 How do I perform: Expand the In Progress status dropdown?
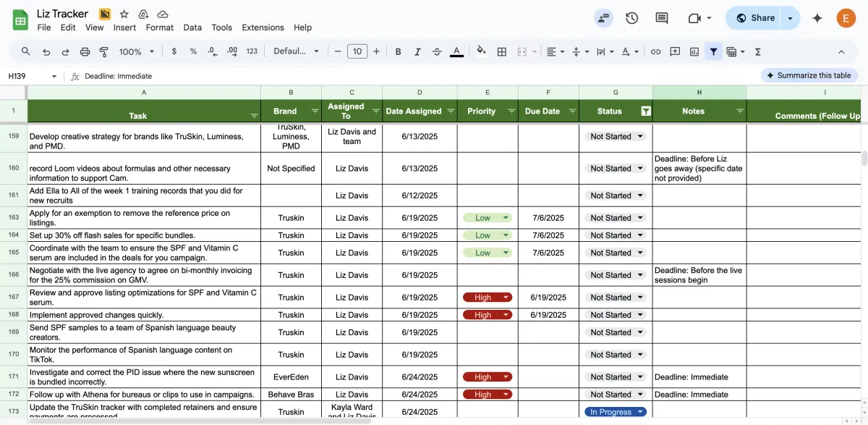(x=639, y=412)
